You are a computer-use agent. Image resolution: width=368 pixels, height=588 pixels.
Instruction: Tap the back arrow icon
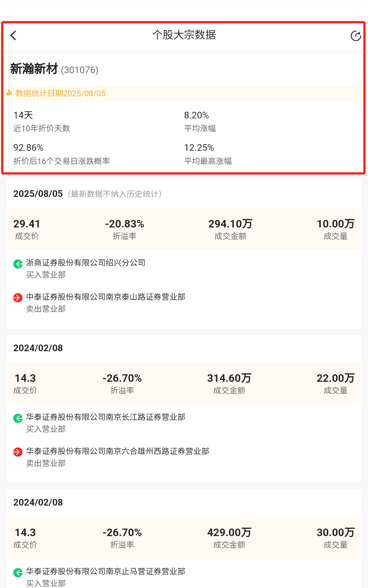(x=13, y=35)
